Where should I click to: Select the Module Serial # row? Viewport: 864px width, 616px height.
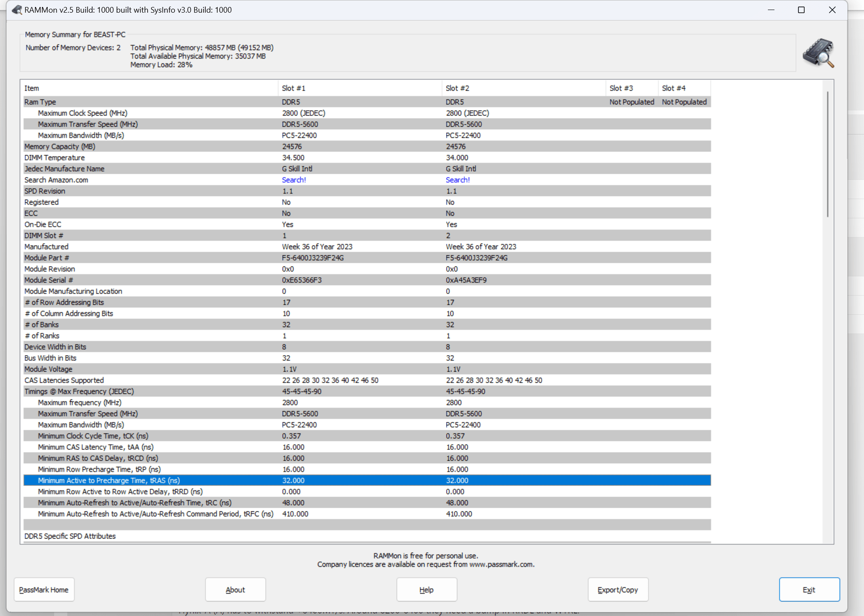367,280
